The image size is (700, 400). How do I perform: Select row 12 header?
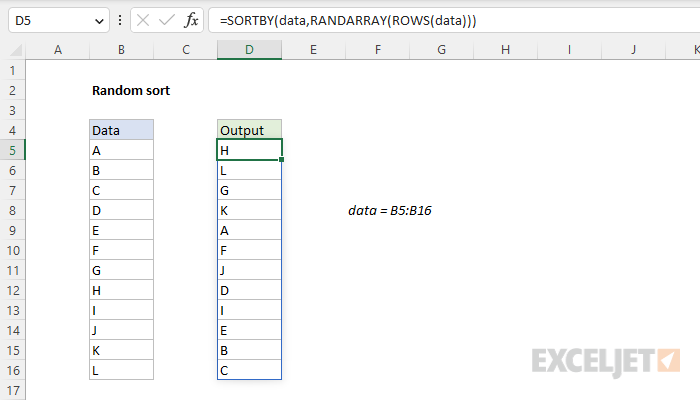[12, 290]
